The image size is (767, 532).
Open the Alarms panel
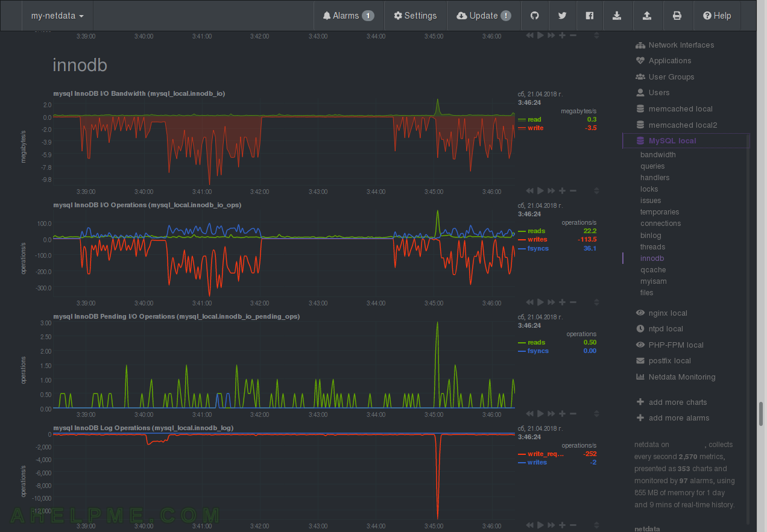point(349,16)
